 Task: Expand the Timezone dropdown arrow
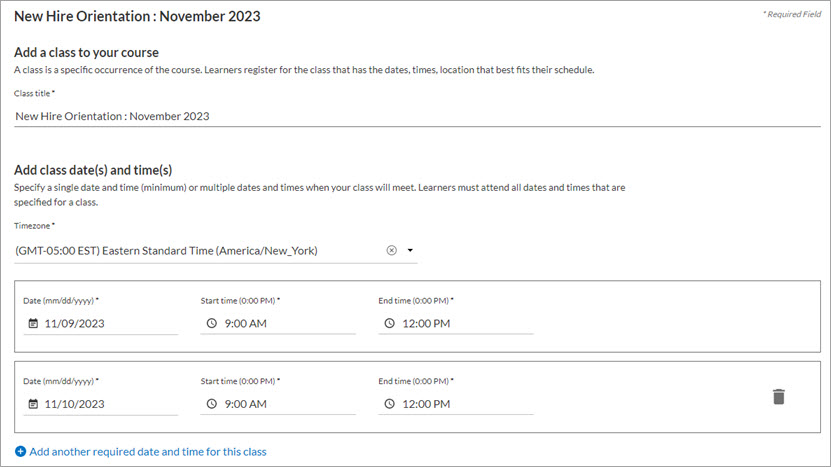pyautogui.click(x=410, y=250)
